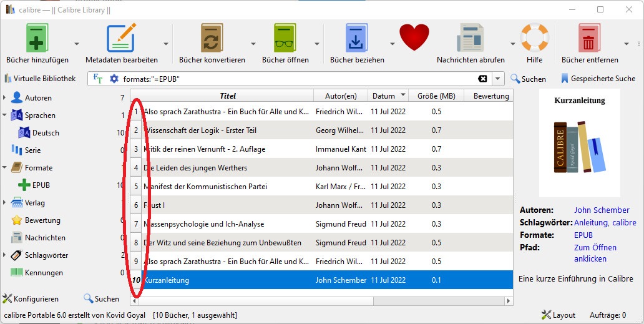The image size is (644, 324).
Task: Sort by Bewertung column header
Action: (x=489, y=96)
